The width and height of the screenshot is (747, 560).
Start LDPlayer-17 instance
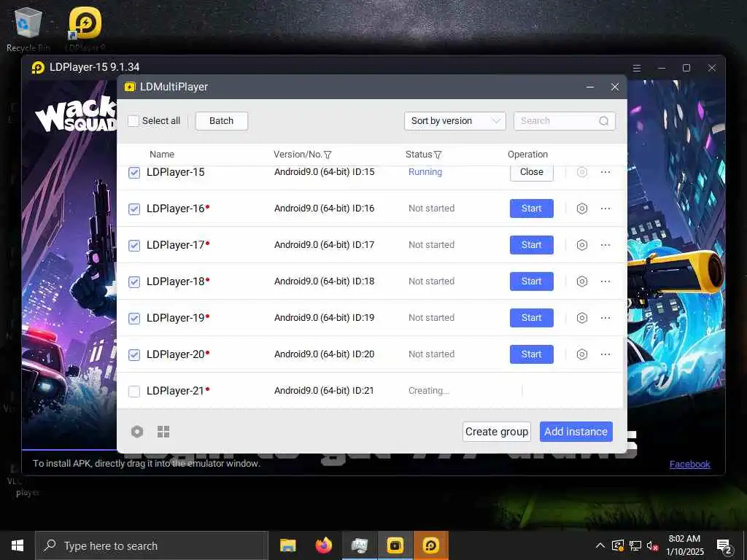(532, 245)
